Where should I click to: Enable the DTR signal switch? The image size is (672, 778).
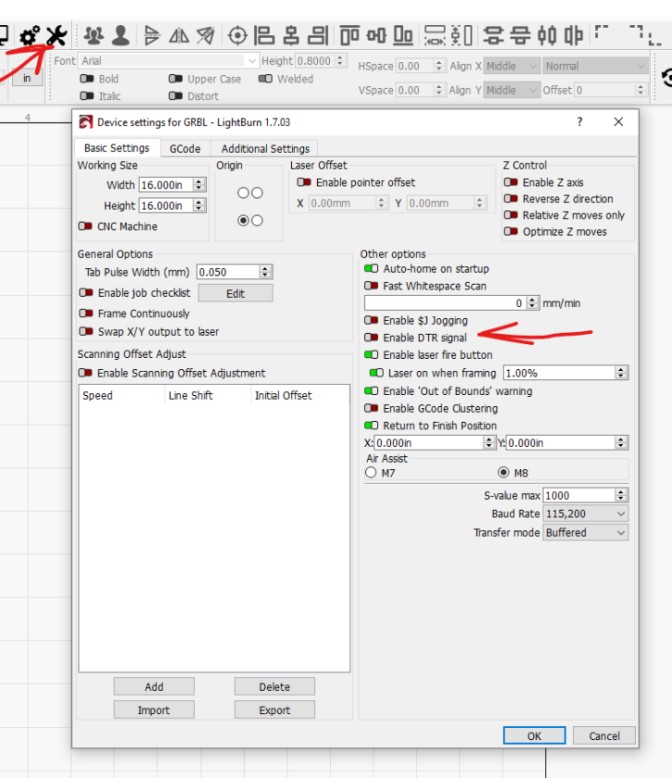371,338
